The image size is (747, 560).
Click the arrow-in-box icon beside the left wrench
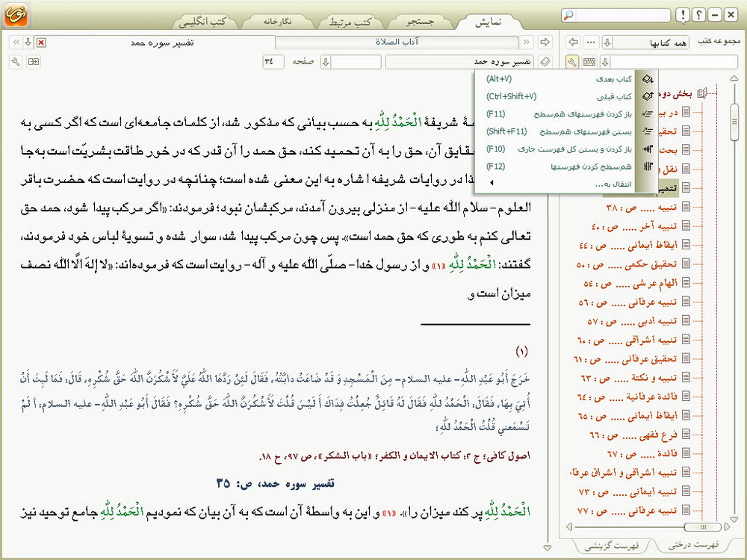click(x=34, y=62)
